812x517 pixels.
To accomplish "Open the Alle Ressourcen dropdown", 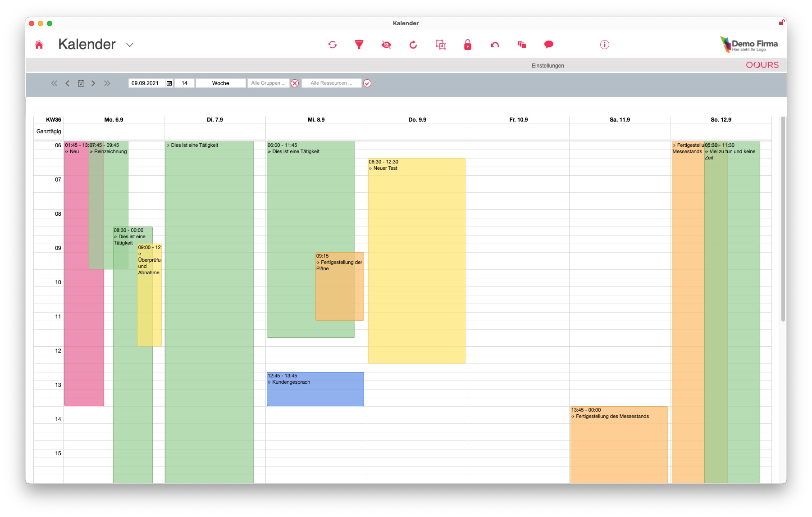I will click(x=331, y=83).
